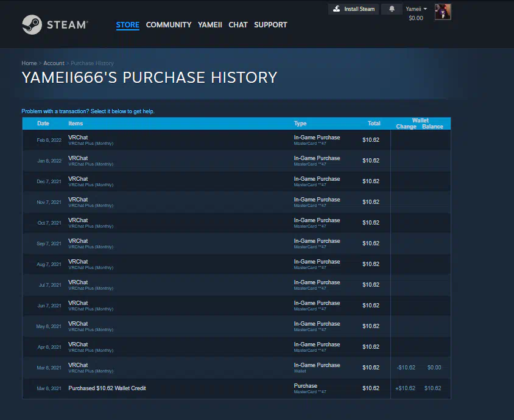Select the Sep 7, 2021 VRChat transaction
The width and height of the screenshot is (514, 420).
(236, 243)
